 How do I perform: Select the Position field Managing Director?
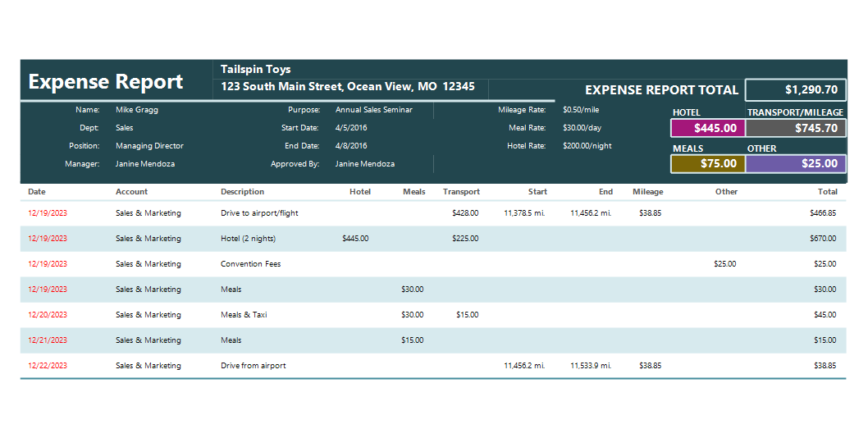(149, 146)
